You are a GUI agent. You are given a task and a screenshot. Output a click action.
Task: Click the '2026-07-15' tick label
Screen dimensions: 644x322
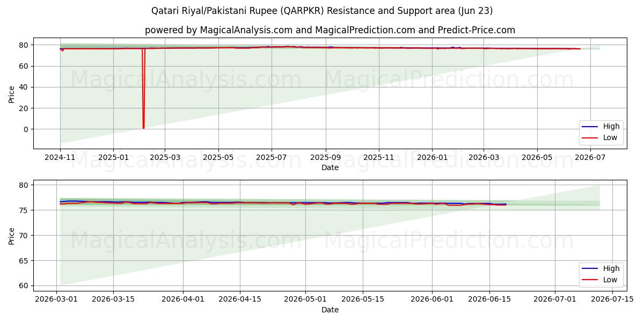pyautogui.click(x=612, y=299)
